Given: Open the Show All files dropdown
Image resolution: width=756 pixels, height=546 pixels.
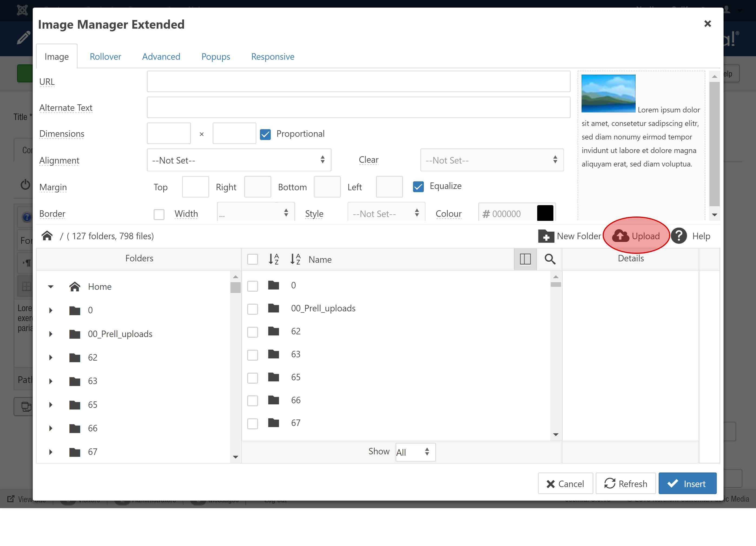Looking at the screenshot, I should (415, 452).
